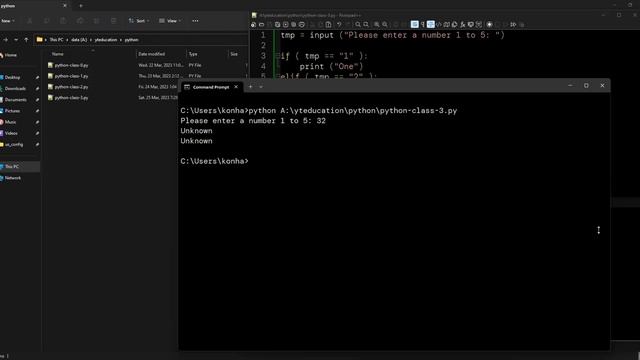
Task: Open the Sort dropdown in File Explorer
Action: [139, 21]
